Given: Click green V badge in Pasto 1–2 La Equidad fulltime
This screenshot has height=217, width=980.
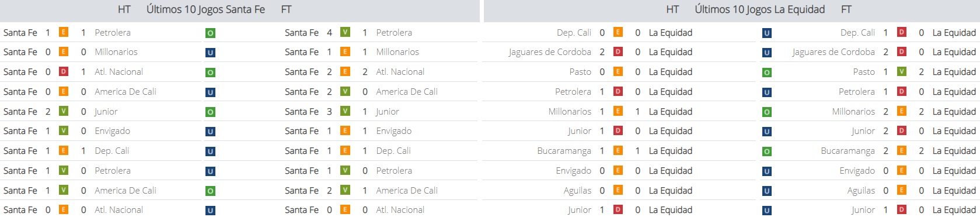Looking at the screenshot, I should [902, 71].
